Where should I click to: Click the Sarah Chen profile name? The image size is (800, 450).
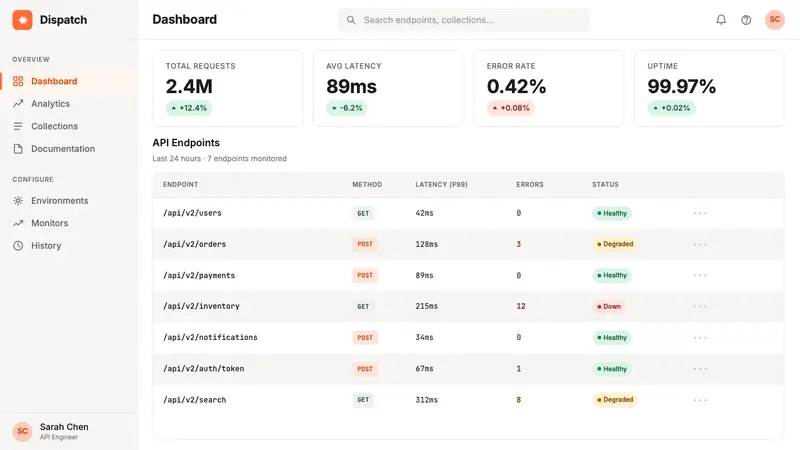[64, 427]
